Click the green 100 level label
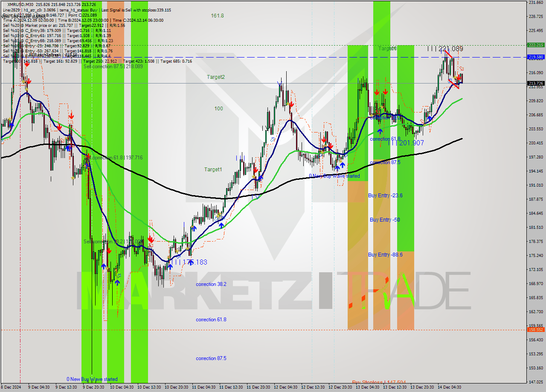Viewport: 546px width, 392px height. pos(218,109)
